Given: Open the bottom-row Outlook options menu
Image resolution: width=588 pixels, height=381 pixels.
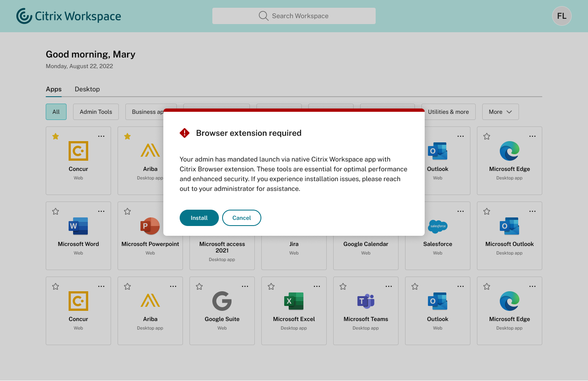Looking at the screenshot, I should [x=461, y=286].
